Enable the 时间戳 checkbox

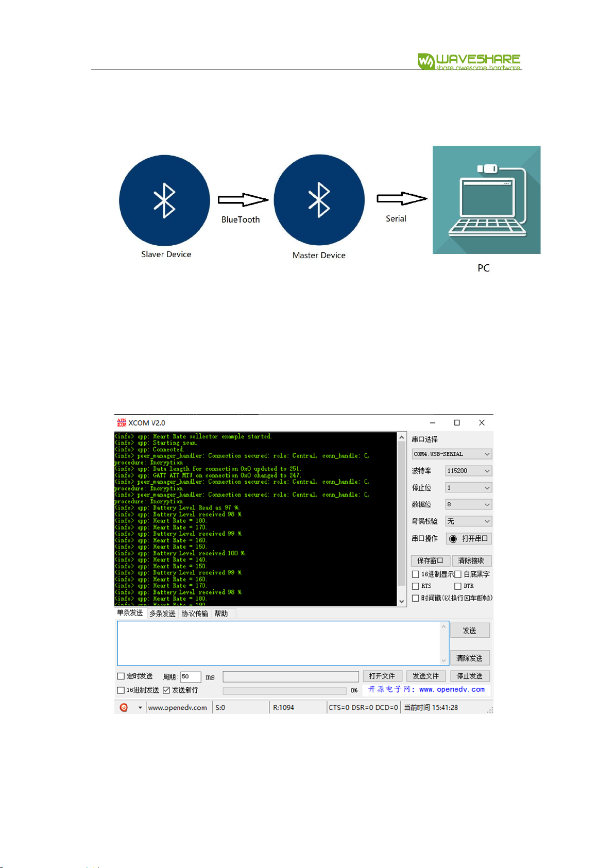[x=415, y=598]
